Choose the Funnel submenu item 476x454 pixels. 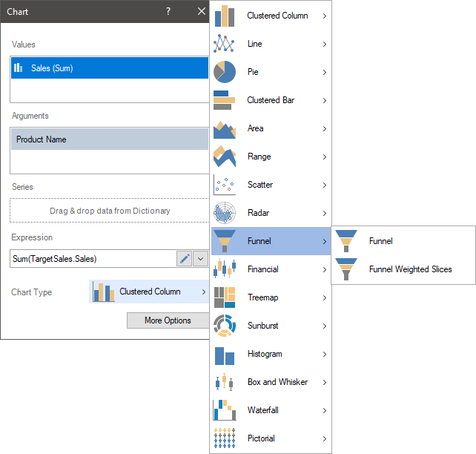[x=380, y=241]
